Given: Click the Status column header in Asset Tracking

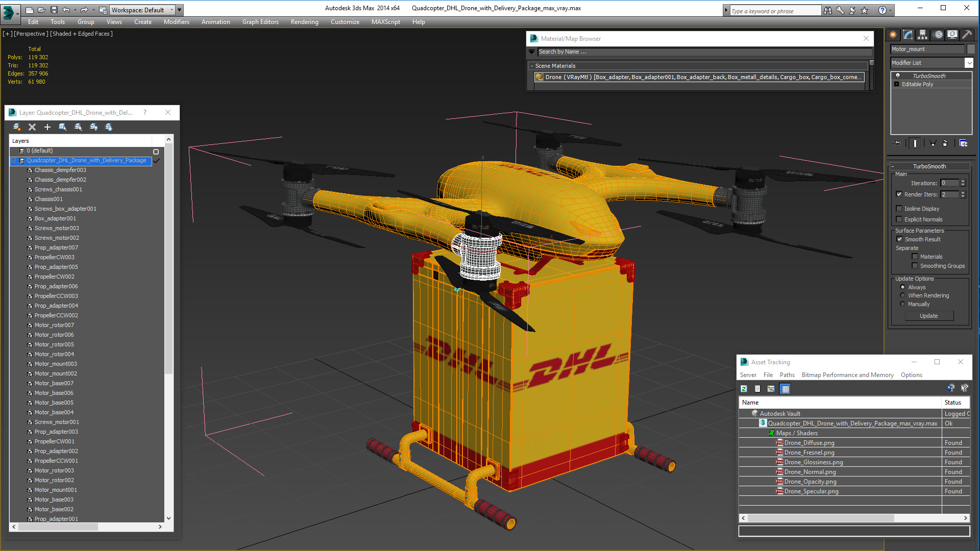Looking at the screenshot, I should 956,403.
